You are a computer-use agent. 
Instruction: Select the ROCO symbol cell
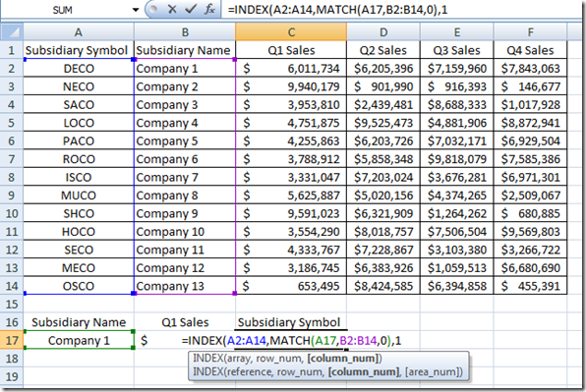tap(79, 159)
